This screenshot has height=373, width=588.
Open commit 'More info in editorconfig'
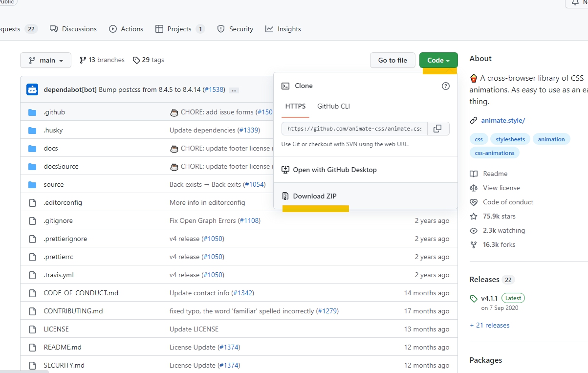[207, 202]
